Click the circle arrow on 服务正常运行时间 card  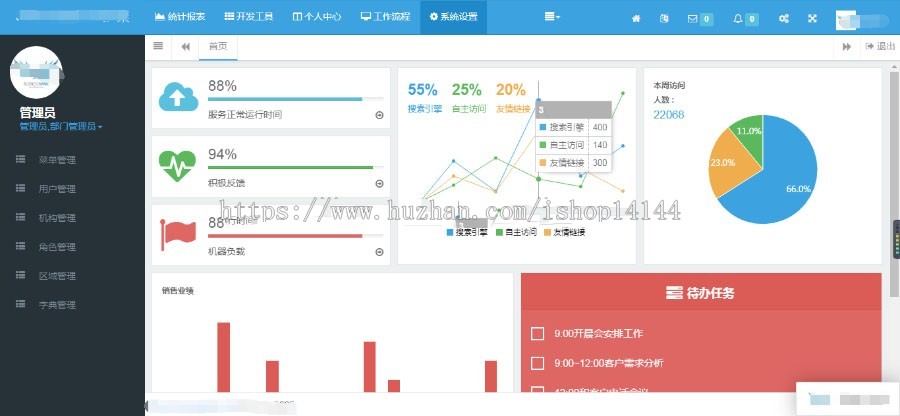(379, 115)
